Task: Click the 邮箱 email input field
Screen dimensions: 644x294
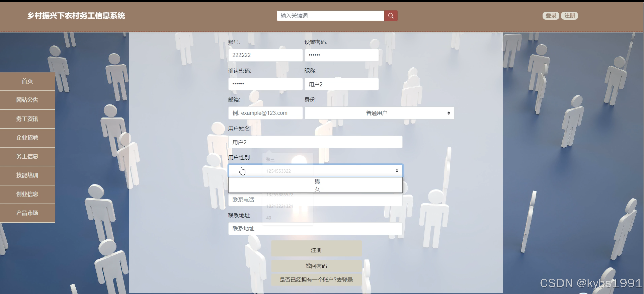Action: [265, 113]
